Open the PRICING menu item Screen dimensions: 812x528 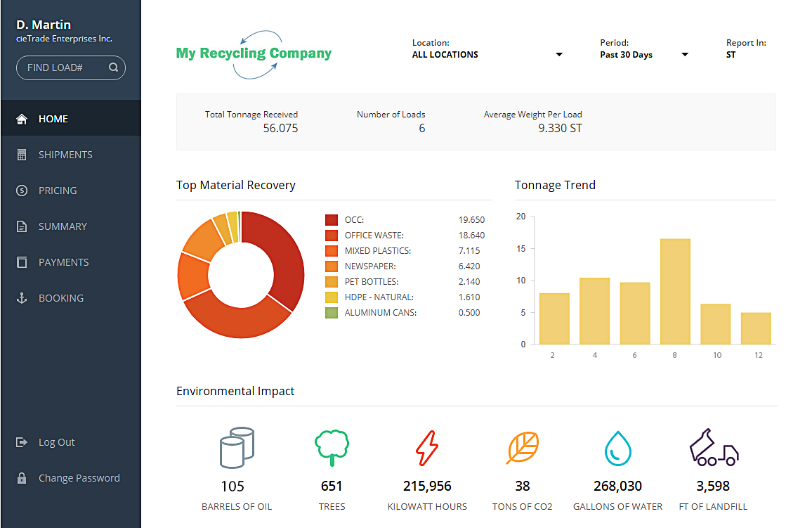click(x=71, y=191)
